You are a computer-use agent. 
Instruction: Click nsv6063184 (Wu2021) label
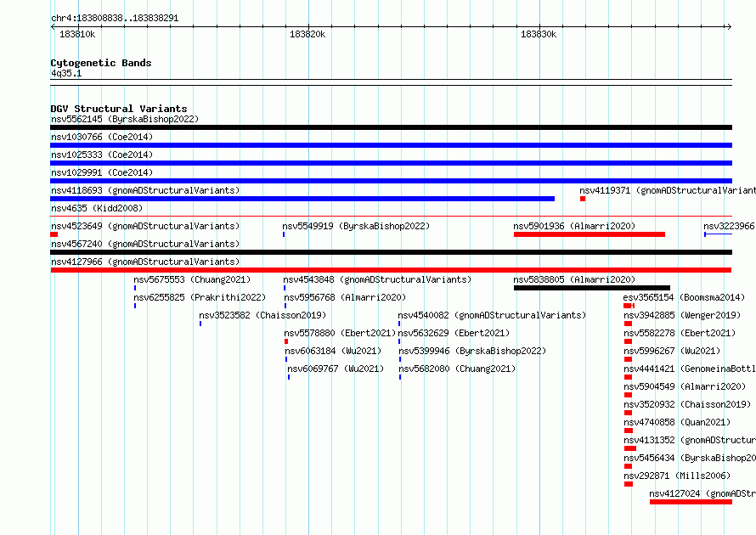coord(333,351)
